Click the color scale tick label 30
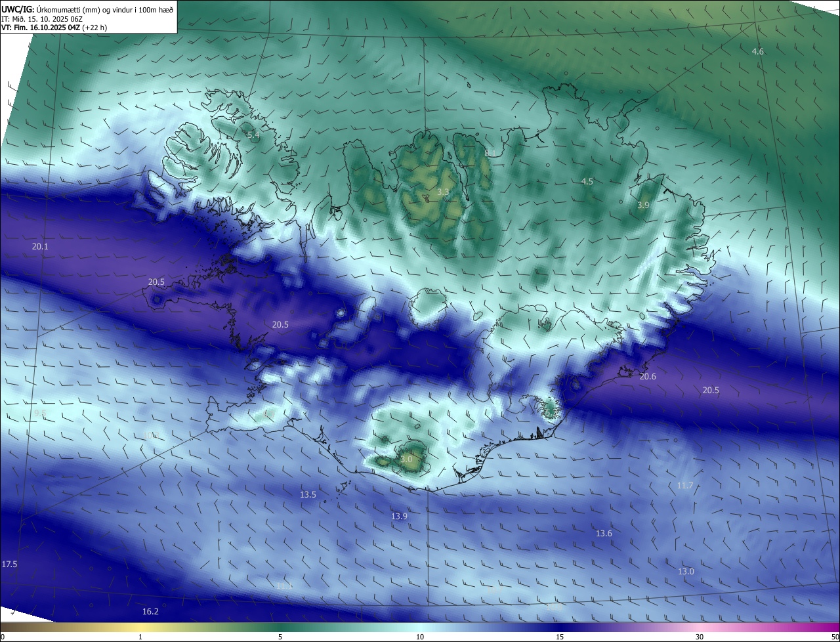The width and height of the screenshot is (840, 642). [x=700, y=637]
